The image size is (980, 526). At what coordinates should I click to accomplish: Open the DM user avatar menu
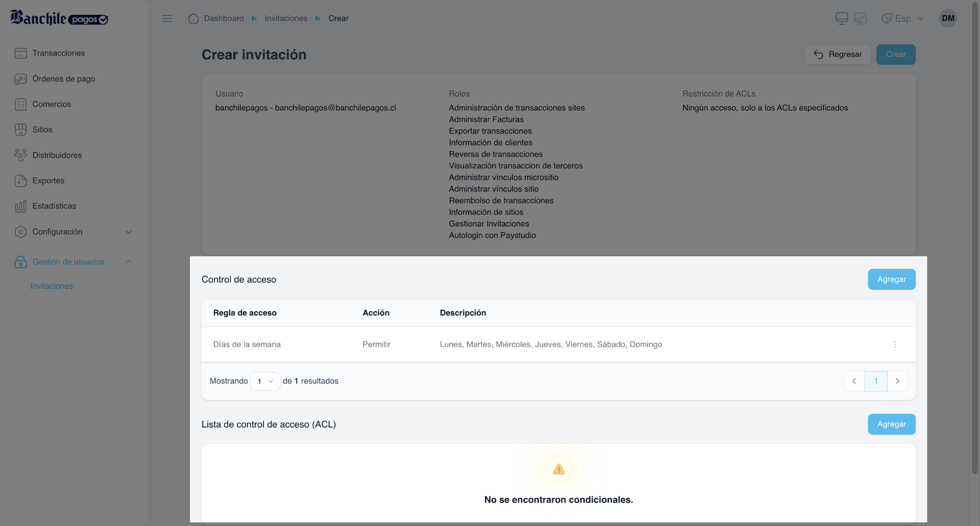coord(948,18)
